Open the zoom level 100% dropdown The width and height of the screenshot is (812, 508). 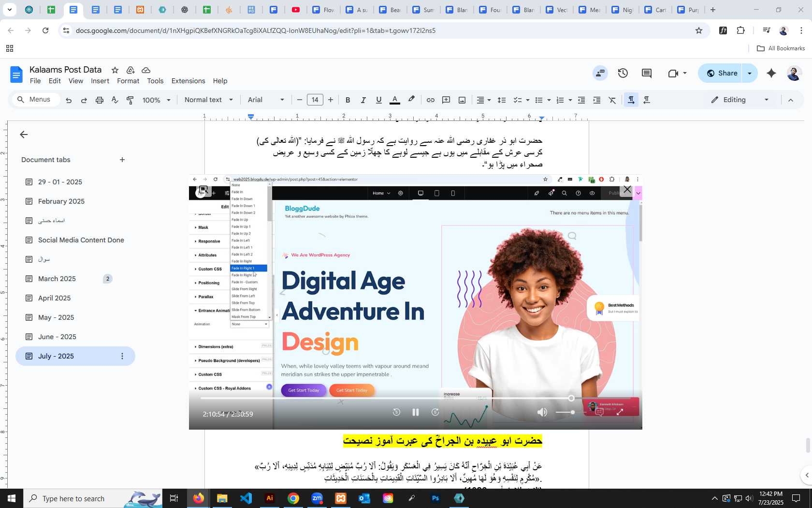tap(157, 100)
